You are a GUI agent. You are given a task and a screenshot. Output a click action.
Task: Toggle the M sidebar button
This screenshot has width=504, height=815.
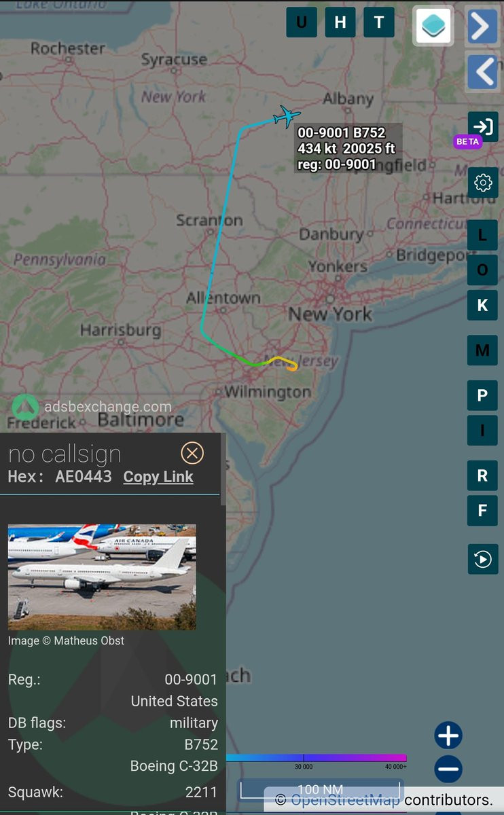(482, 350)
